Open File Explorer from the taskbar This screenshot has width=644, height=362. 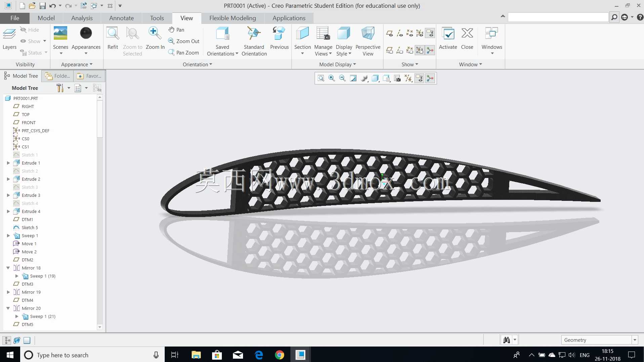pyautogui.click(x=196, y=355)
